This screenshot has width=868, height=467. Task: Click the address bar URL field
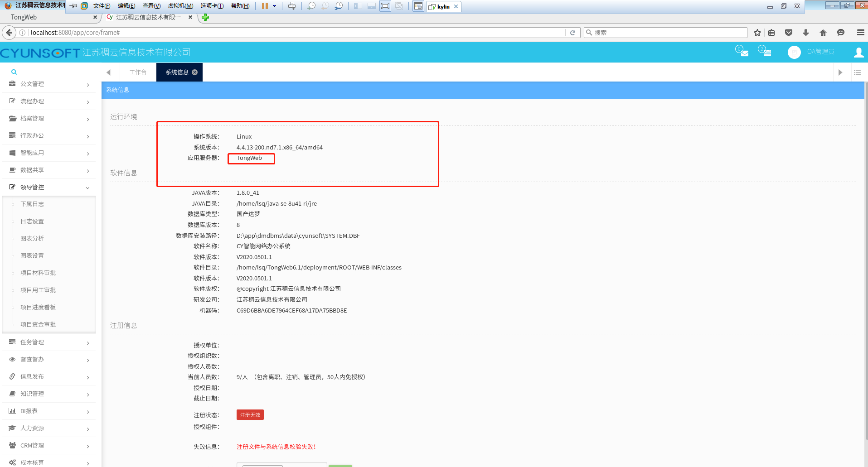point(297,33)
